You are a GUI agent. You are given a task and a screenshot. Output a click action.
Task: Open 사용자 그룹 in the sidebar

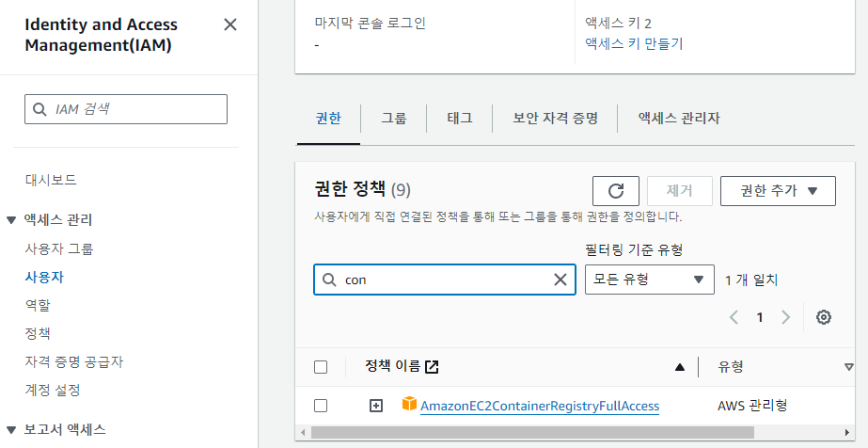tap(59, 248)
